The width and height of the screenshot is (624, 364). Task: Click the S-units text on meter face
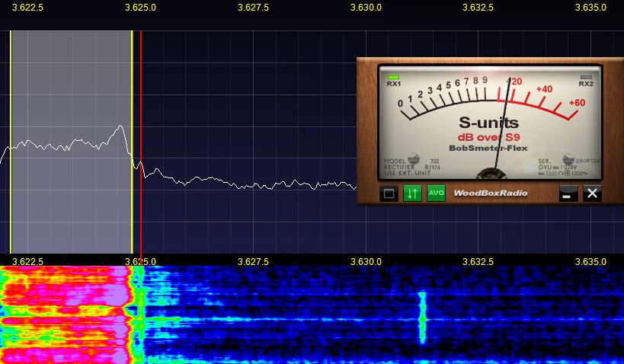488,123
